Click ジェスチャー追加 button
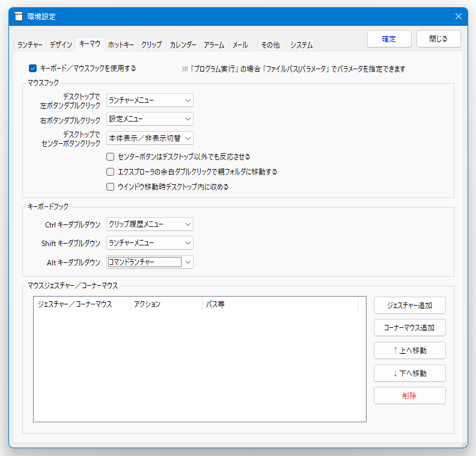 tap(409, 306)
